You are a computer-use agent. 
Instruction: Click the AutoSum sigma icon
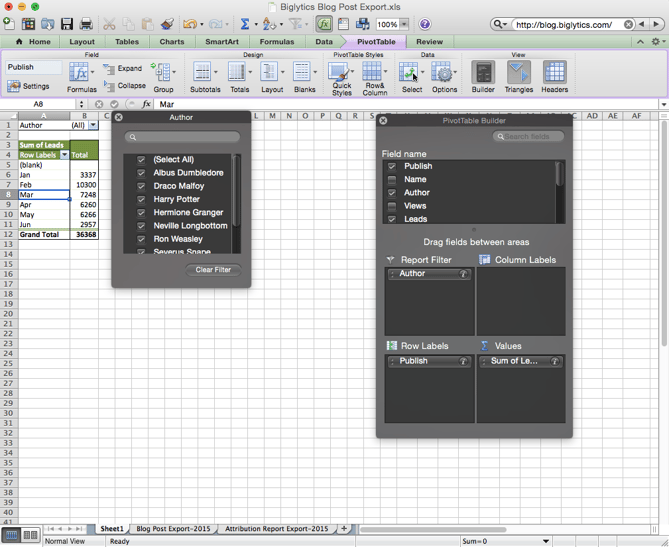(244, 24)
